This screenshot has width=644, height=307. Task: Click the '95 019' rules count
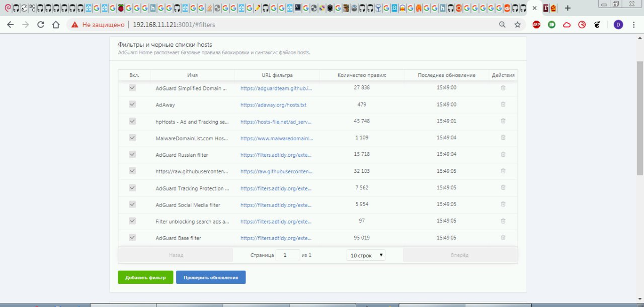click(x=361, y=238)
